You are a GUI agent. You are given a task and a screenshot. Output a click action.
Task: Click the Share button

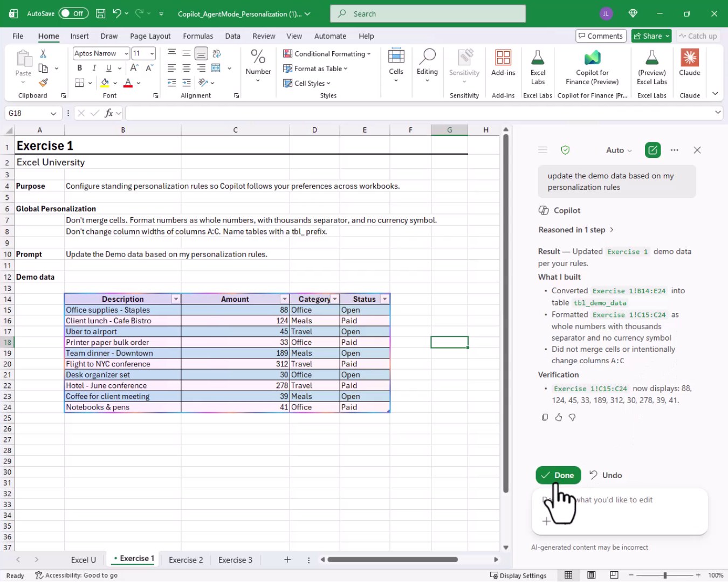[651, 36]
